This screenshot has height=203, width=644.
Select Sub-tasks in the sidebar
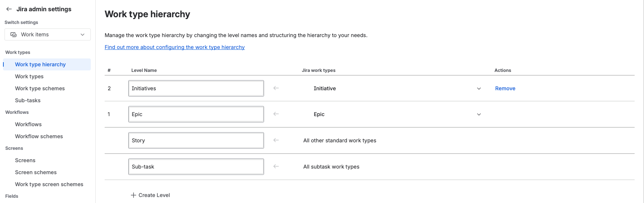point(28,100)
